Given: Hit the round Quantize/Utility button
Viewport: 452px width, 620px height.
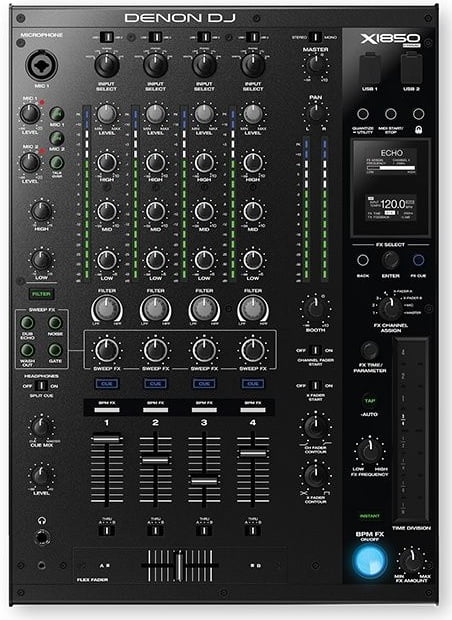Looking at the screenshot, I should pyautogui.click(x=363, y=114).
